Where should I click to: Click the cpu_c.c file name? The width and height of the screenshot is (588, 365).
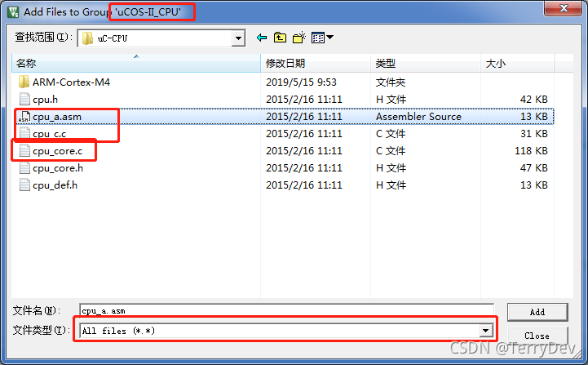pos(49,134)
